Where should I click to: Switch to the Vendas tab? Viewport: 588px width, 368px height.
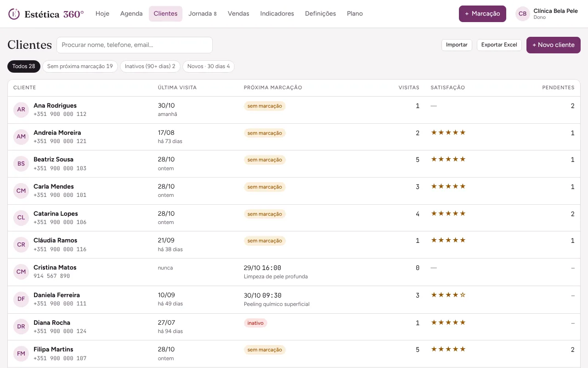[x=238, y=14]
